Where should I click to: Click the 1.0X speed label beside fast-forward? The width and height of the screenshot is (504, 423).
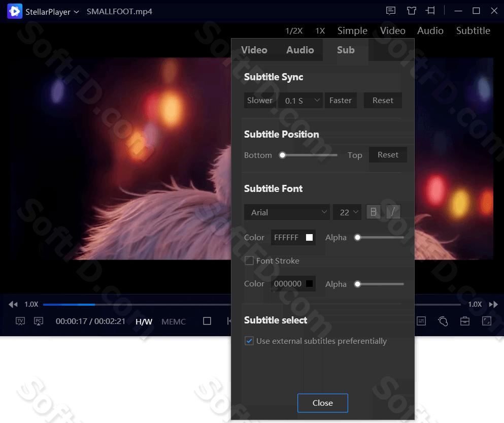475,304
